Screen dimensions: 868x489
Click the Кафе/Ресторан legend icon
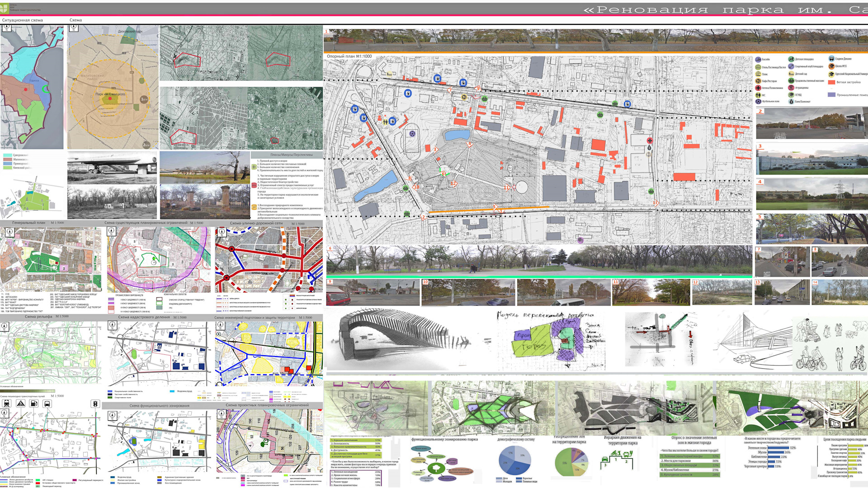coord(758,81)
